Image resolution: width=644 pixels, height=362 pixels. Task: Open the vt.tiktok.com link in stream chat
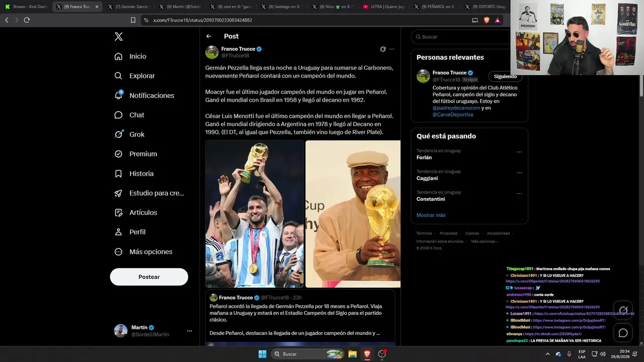(x=552, y=334)
